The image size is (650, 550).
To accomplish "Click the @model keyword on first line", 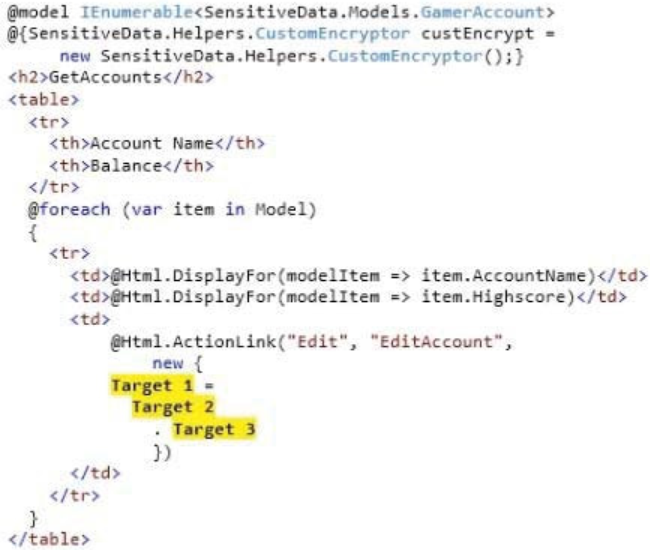I will point(38,12).
